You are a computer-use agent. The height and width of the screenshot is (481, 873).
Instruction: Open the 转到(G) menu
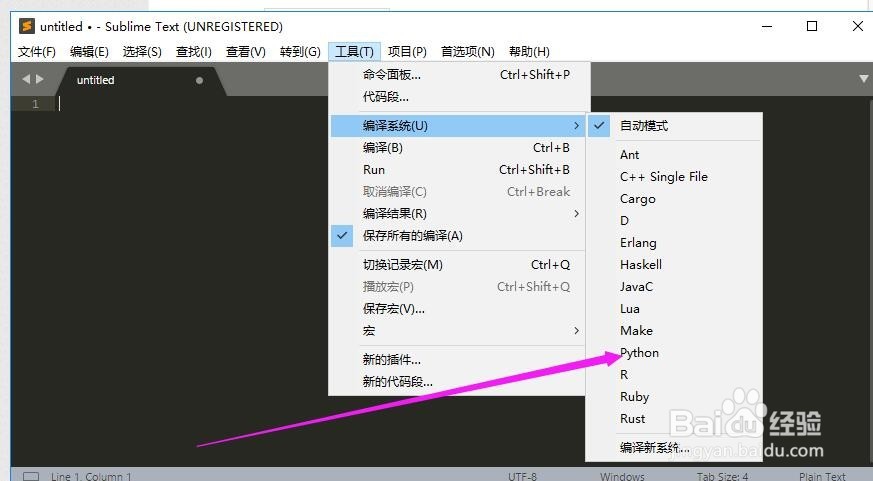coord(300,52)
